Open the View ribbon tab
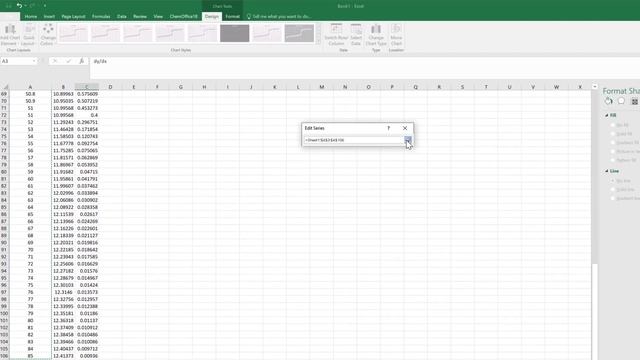The image size is (640, 360). [x=158, y=16]
